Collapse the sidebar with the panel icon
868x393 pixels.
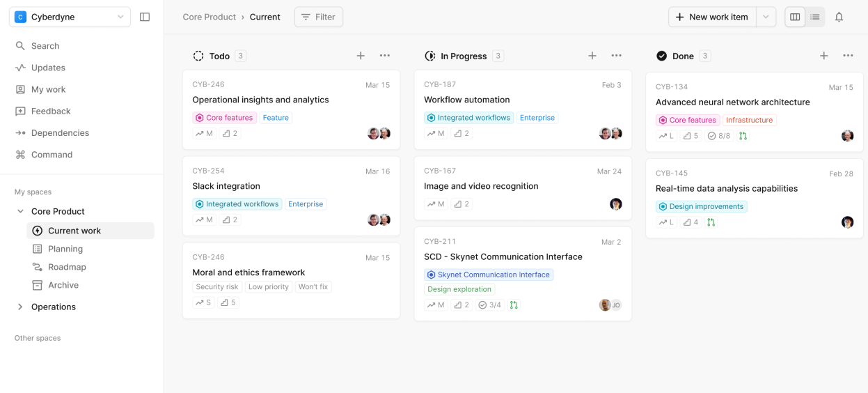pyautogui.click(x=145, y=17)
